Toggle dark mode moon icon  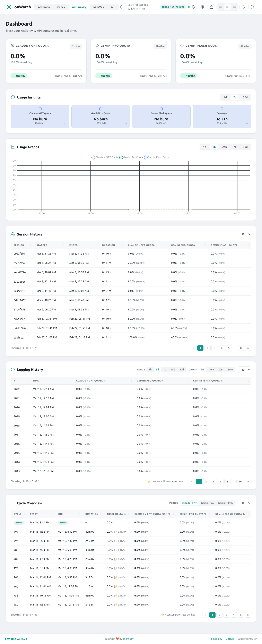pos(244,7)
